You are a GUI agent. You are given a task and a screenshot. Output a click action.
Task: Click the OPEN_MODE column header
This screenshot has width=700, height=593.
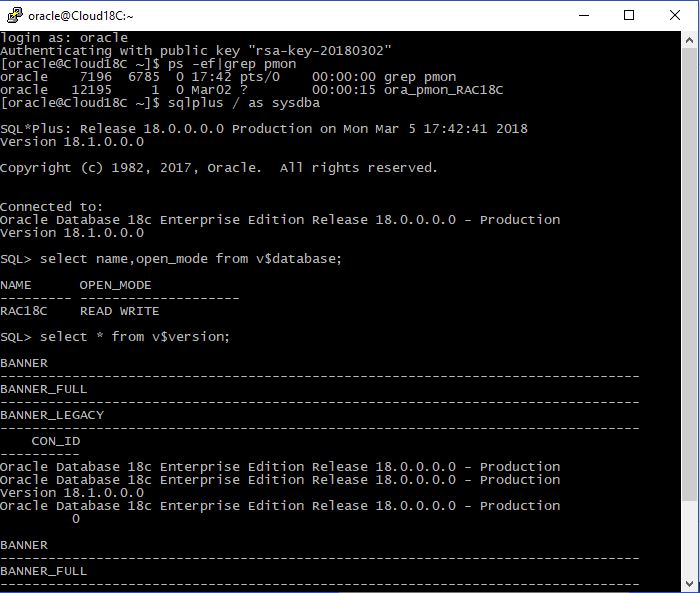pos(115,285)
